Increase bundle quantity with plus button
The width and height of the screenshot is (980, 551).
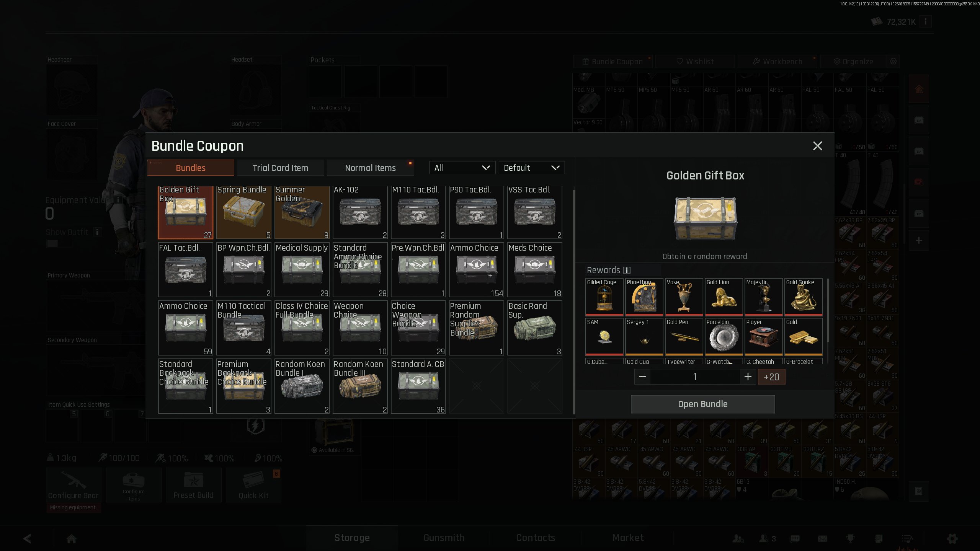pyautogui.click(x=748, y=377)
